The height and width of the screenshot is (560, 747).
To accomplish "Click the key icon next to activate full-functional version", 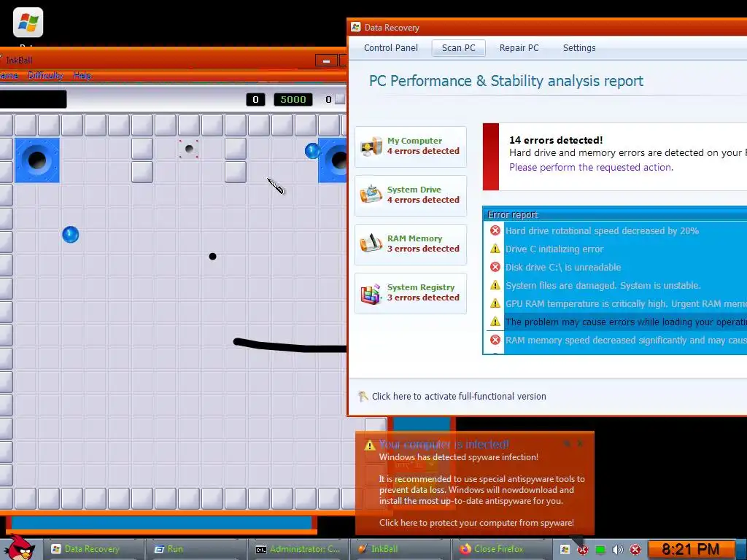I will [x=363, y=396].
